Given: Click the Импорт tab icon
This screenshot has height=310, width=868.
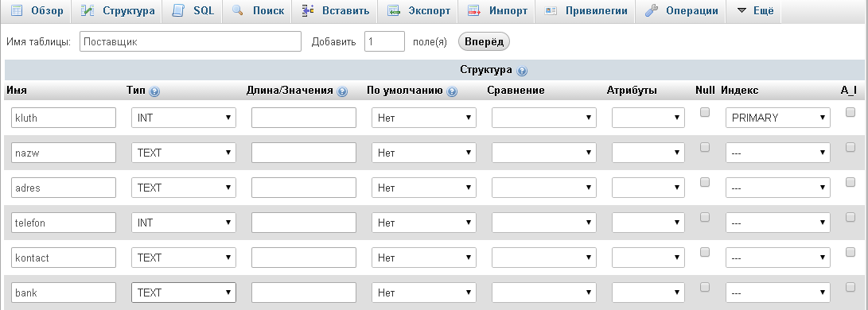Looking at the screenshot, I should coord(474,11).
